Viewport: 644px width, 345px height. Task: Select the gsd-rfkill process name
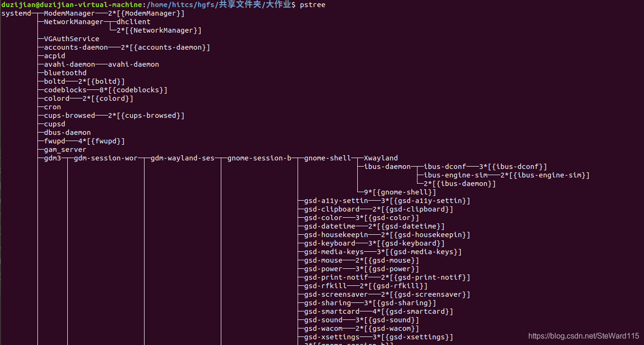coord(326,286)
